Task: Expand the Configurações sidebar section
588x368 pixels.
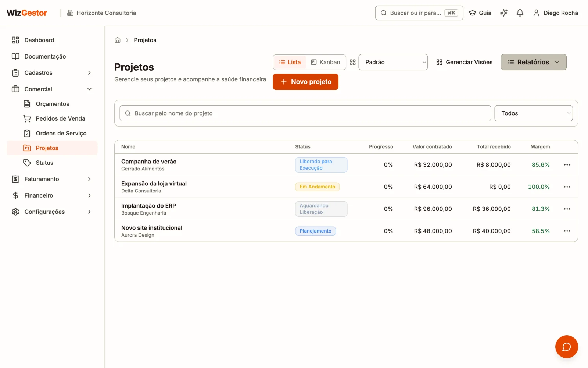Action: (x=52, y=212)
